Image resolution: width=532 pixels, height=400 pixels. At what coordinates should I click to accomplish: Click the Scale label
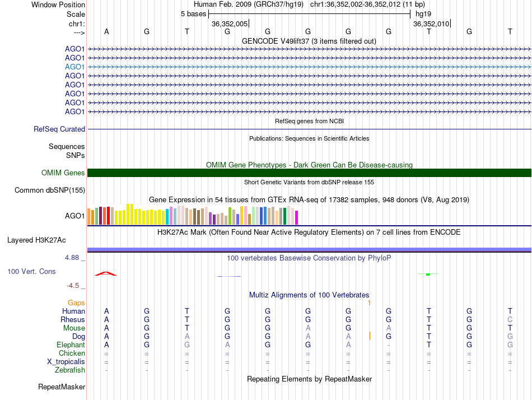(x=76, y=14)
